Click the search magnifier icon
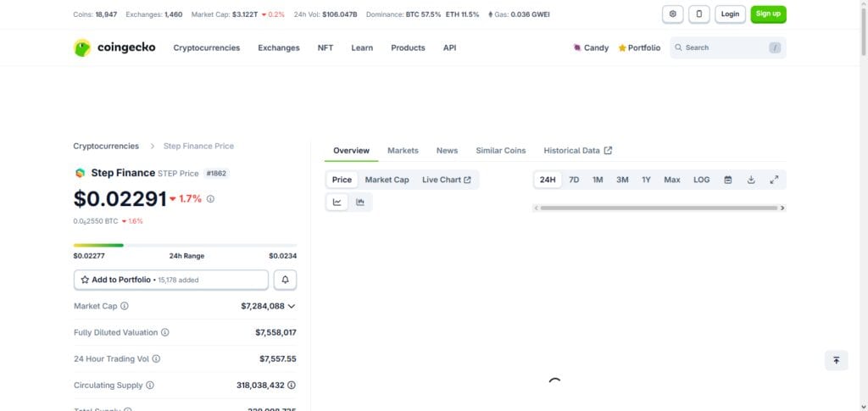This screenshot has width=868, height=411. (x=678, y=47)
